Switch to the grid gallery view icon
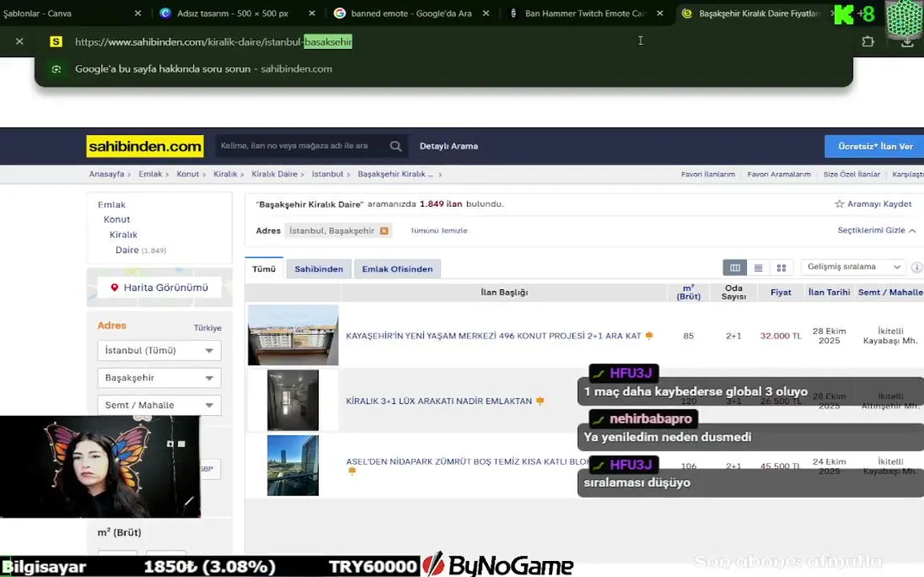This screenshot has width=924, height=577. [x=781, y=268]
